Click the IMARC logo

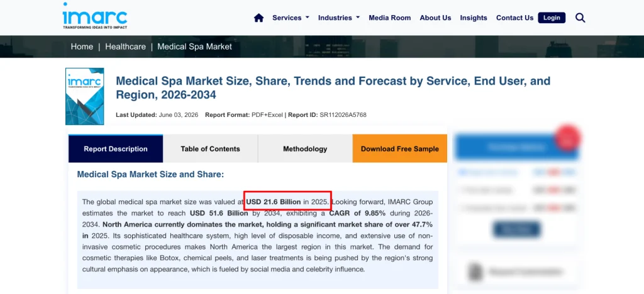95,16
